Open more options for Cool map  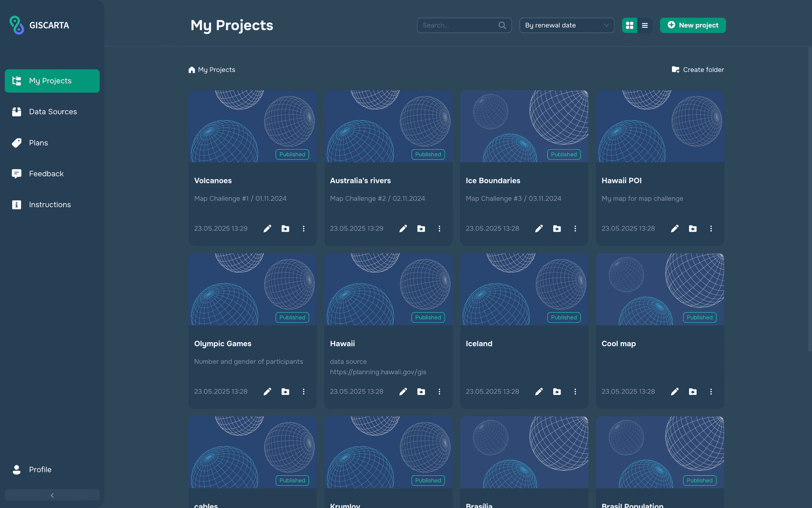[711, 392]
